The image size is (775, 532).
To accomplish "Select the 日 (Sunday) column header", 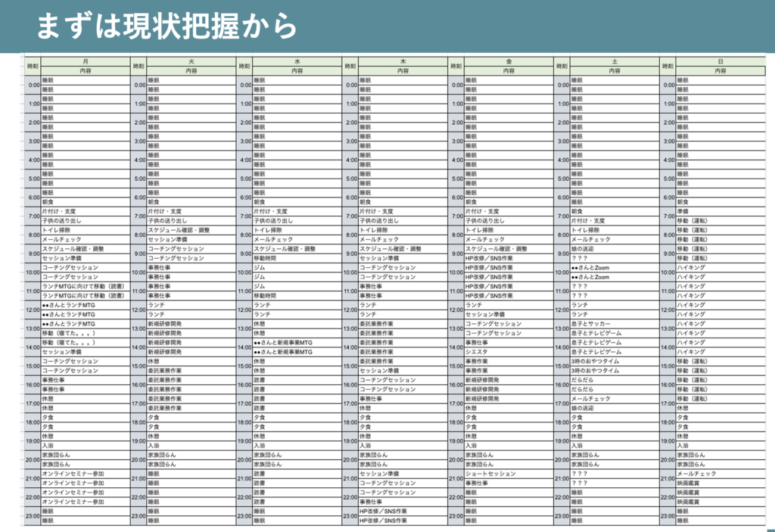I will [721, 62].
